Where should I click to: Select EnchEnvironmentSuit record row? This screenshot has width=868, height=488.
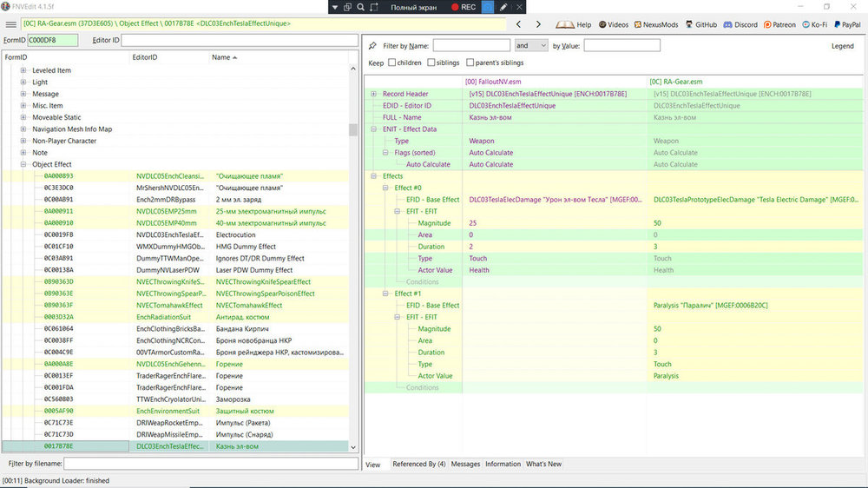(x=175, y=411)
